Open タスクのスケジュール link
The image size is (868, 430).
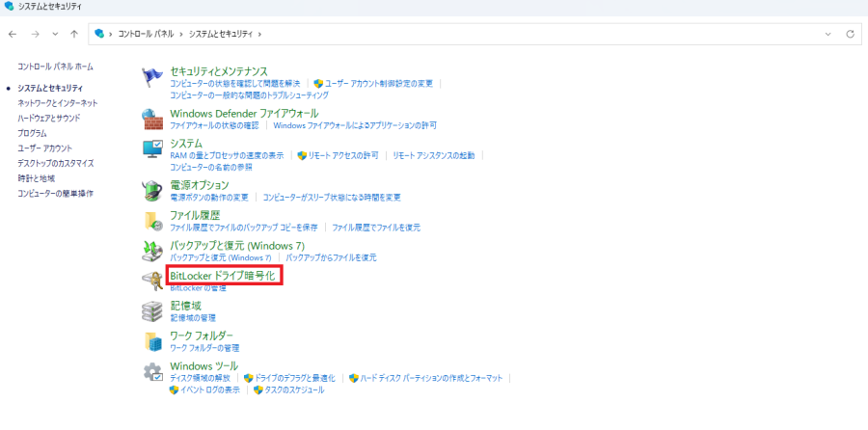coord(294,390)
